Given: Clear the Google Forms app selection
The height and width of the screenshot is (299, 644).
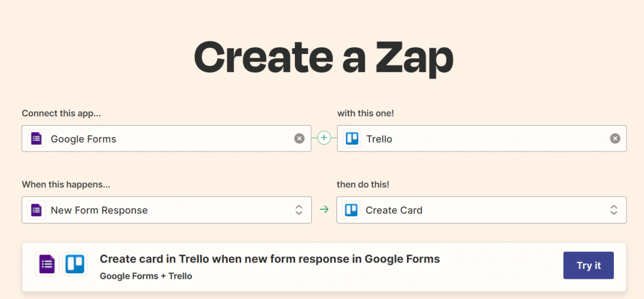Looking at the screenshot, I should coord(299,139).
